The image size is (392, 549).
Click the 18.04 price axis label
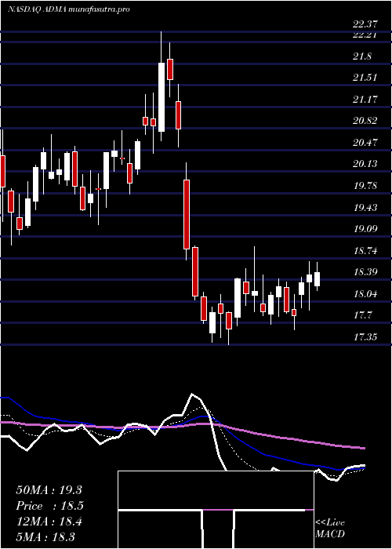click(365, 294)
